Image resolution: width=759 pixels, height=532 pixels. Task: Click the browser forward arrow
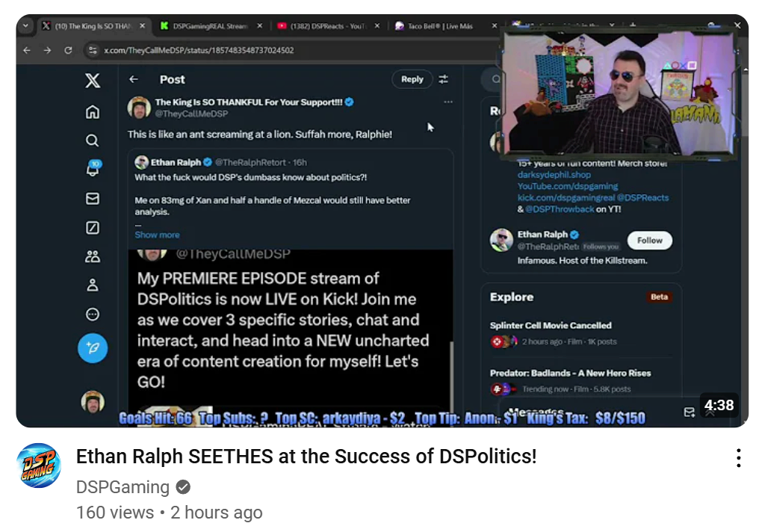(x=48, y=50)
